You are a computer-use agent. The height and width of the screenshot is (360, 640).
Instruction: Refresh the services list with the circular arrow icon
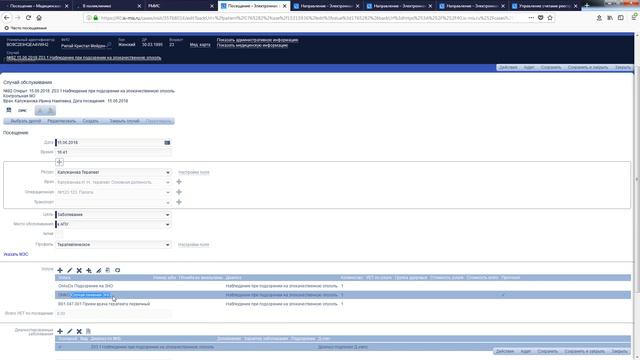click(x=118, y=270)
